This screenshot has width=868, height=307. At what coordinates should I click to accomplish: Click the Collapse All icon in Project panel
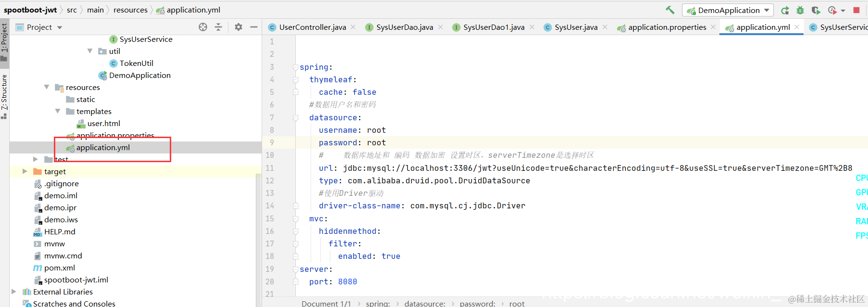pos(218,27)
